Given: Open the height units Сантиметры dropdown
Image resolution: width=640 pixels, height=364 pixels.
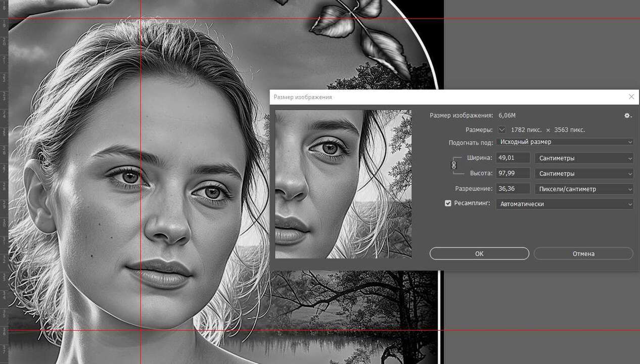Looking at the screenshot, I should coord(583,173).
